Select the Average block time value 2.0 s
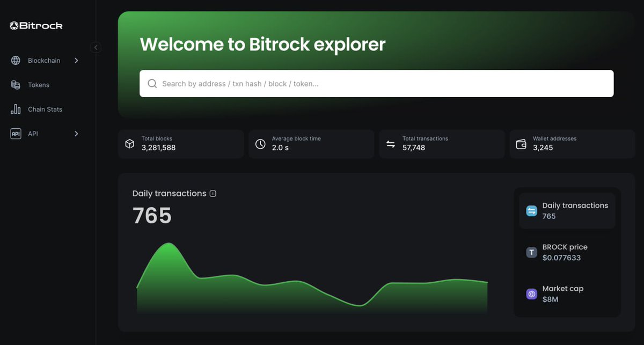 280,148
